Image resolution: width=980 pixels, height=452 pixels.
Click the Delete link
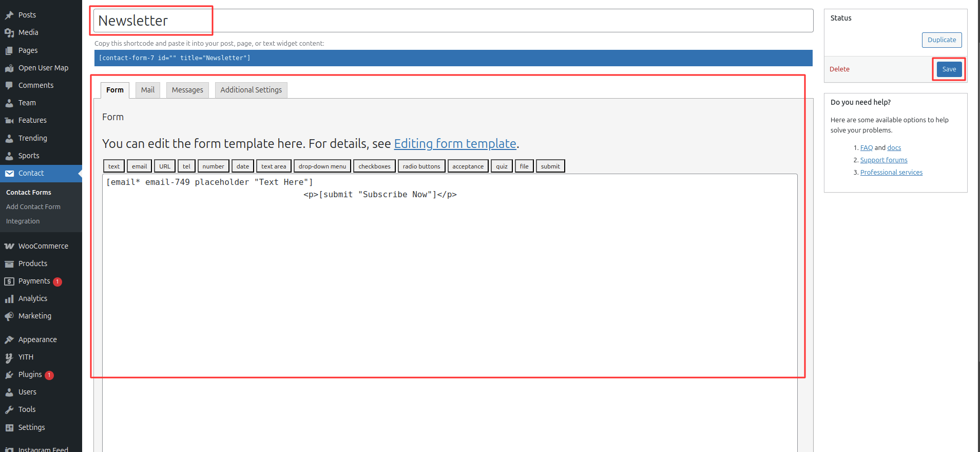click(839, 69)
